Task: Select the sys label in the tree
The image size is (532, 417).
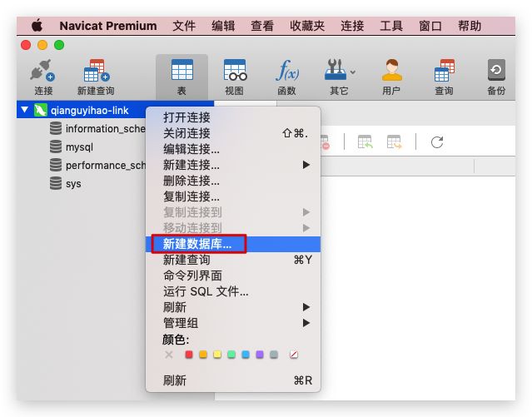Action: pos(73,184)
